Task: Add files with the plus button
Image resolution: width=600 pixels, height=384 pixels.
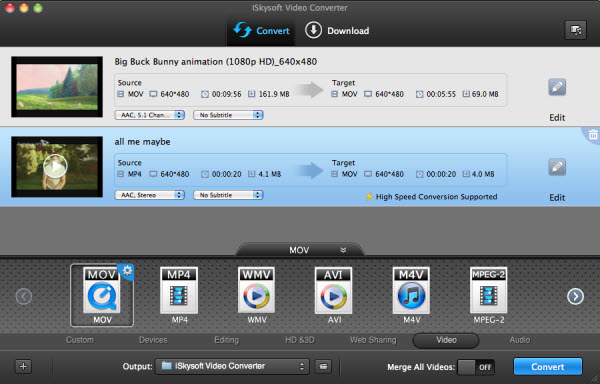Action: (23, 366)
